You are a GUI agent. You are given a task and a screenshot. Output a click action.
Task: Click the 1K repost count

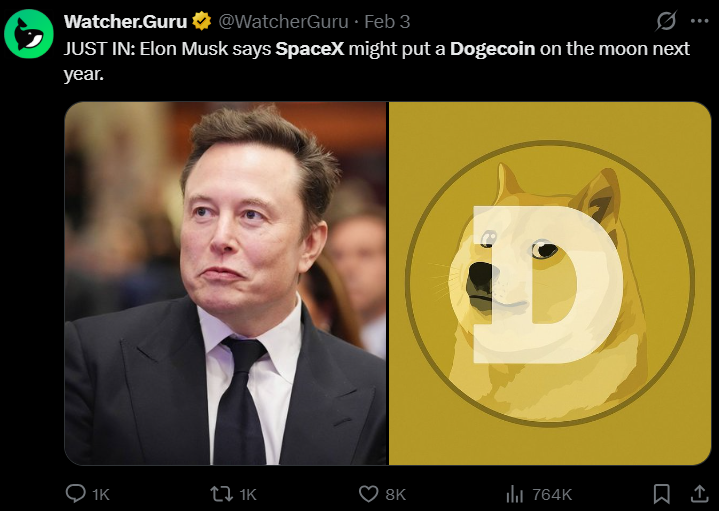(x=248, y=494)
